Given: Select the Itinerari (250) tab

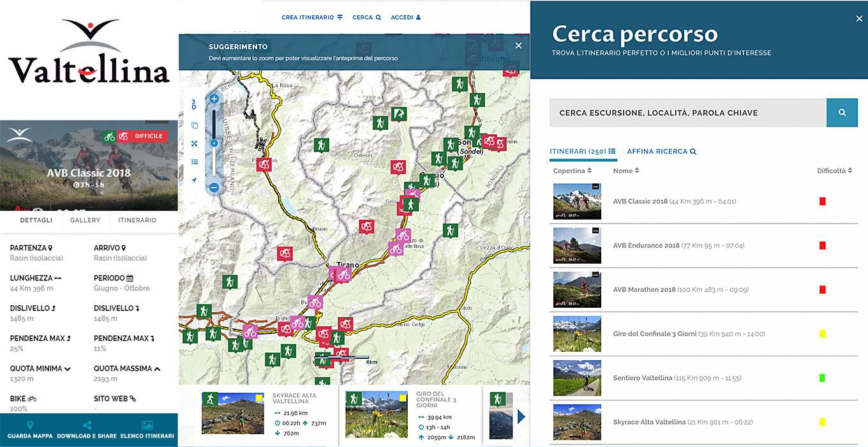Looking at the screenshot, I should point(583,151).
